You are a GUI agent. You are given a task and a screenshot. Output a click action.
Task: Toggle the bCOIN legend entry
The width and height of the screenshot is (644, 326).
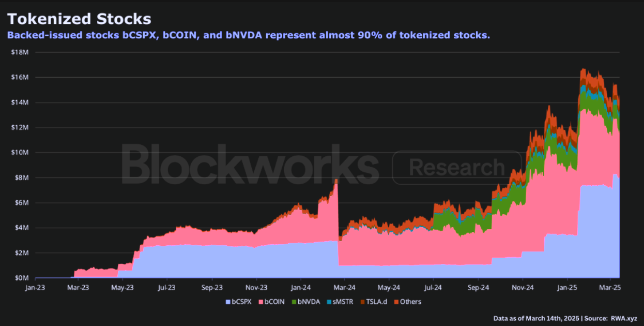[271, 302]
